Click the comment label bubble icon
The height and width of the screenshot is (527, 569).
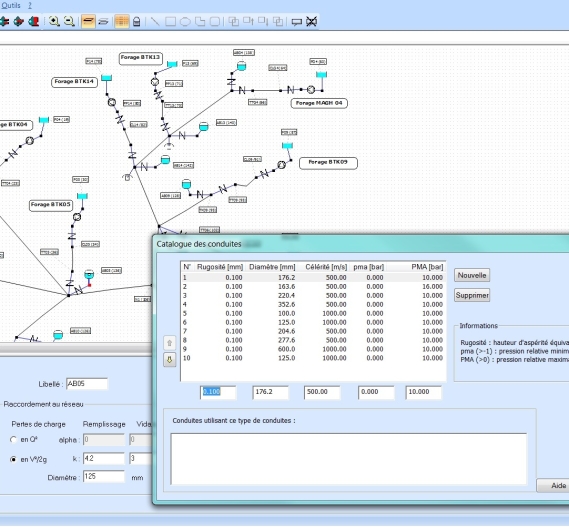click(x=296, y=22)
